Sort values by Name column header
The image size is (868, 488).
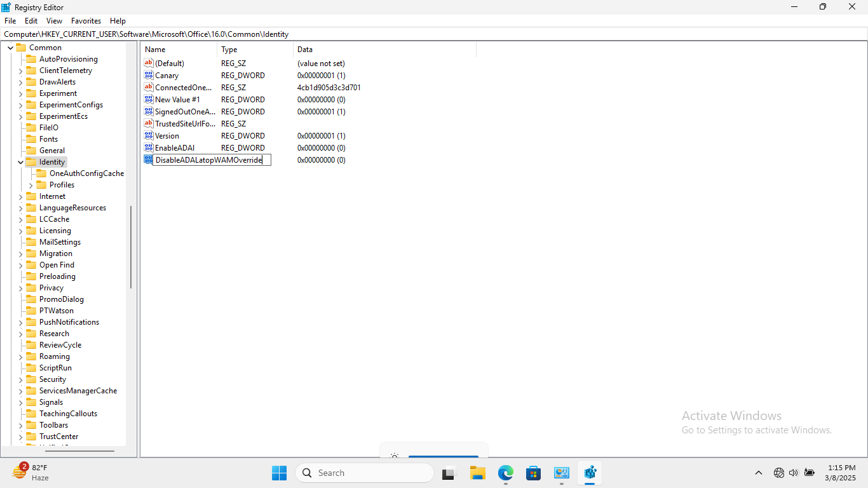point(179,50)
